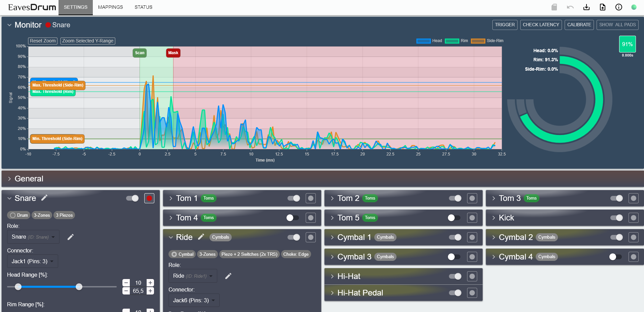Enable the Cymbal 4 pad toggle
Image resolution: width=644 pixels, height=312 pixels.
click(x=615, y=257)
